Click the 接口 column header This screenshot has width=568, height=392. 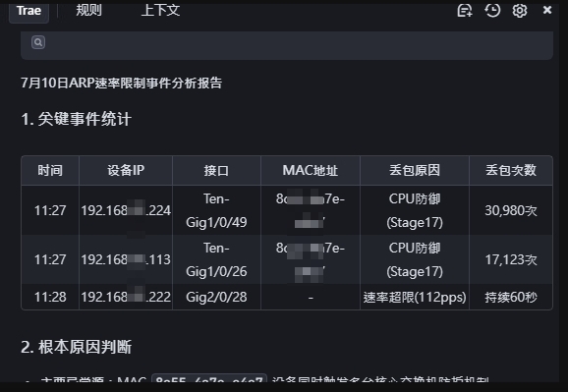point(216,170)
